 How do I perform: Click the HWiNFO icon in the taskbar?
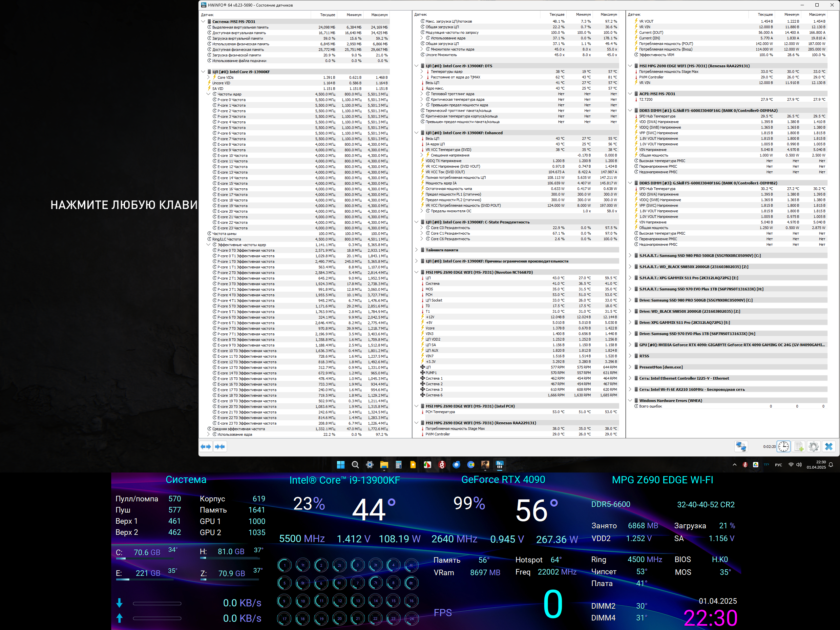[499, 464]
